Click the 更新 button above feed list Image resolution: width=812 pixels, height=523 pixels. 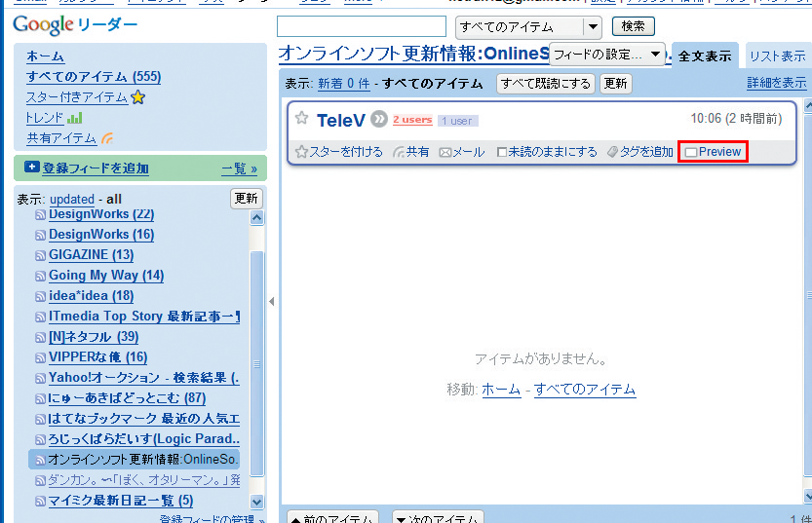coord(246,198)
